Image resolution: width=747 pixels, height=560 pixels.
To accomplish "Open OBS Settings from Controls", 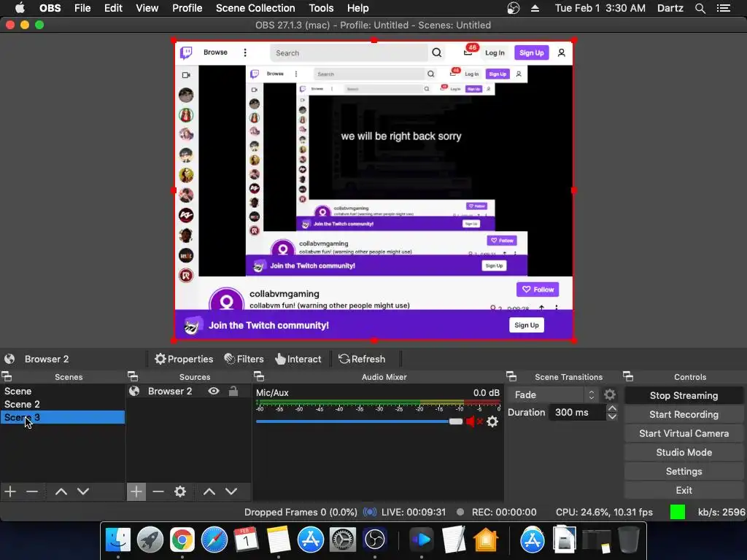I will (684, 472).
